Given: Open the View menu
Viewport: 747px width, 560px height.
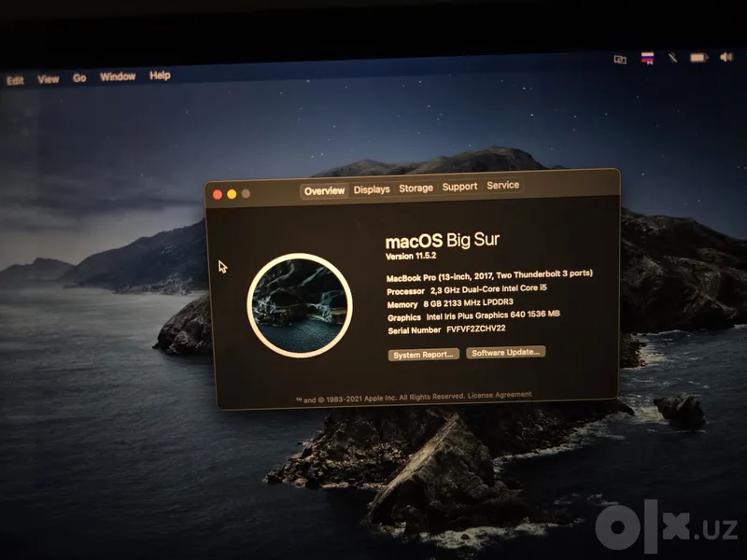Looking at the screenshot, I should pos(49,79).
